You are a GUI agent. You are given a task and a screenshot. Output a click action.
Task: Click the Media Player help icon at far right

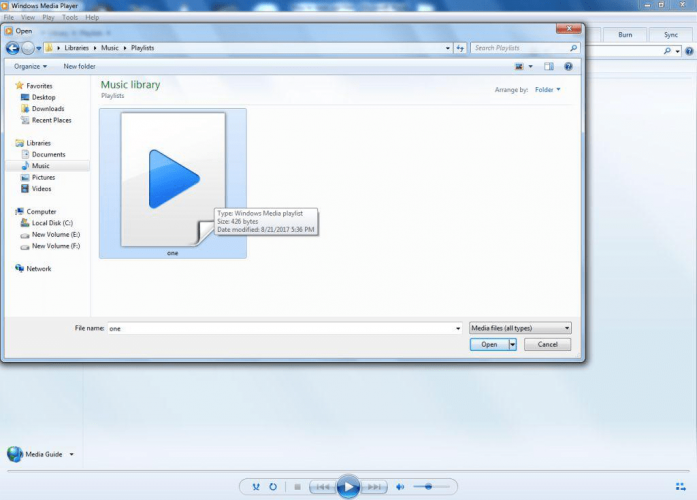pyautogui.click(x=689, y=51)
